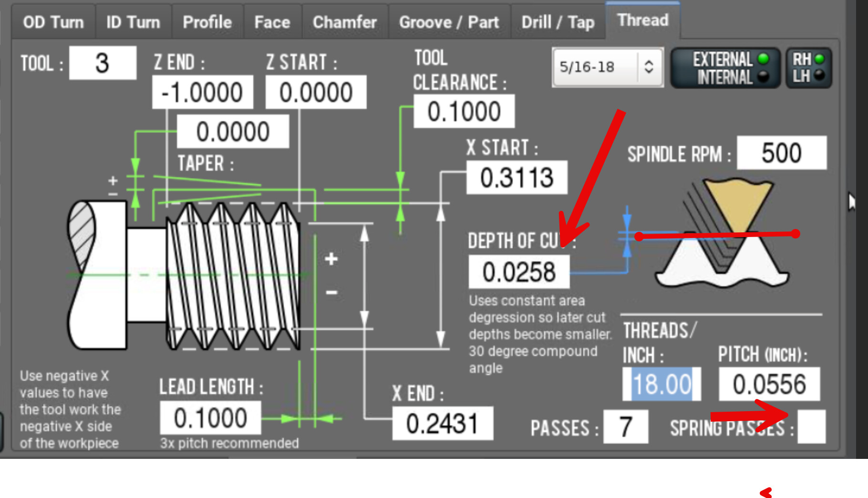Edit the Z End value field
Viewport: 868px width, 498px height.
(202, 92)
